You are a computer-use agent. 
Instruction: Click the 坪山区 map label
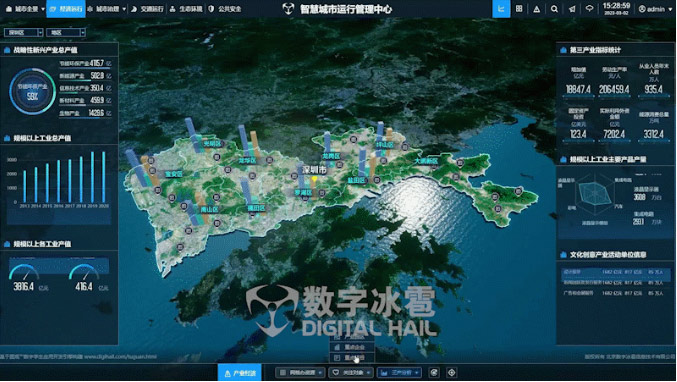pyautogui.click(x=384, y=145)
